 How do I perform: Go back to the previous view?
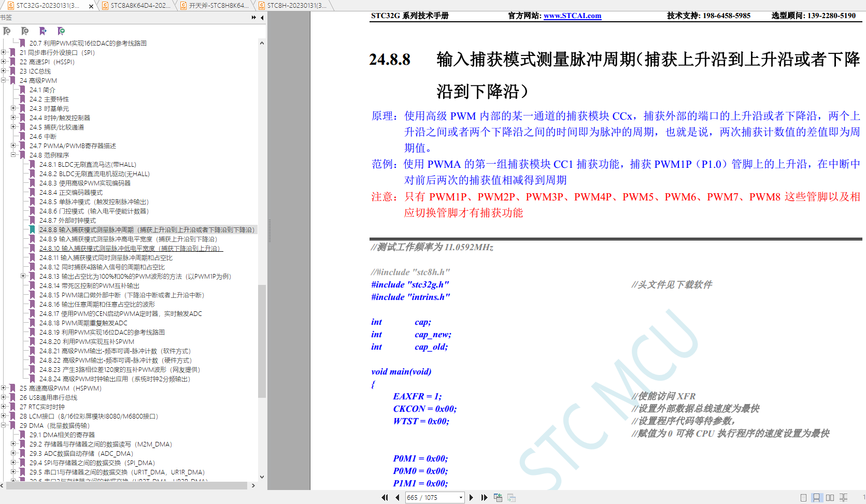pyautogui.click(x=498, y=497)
